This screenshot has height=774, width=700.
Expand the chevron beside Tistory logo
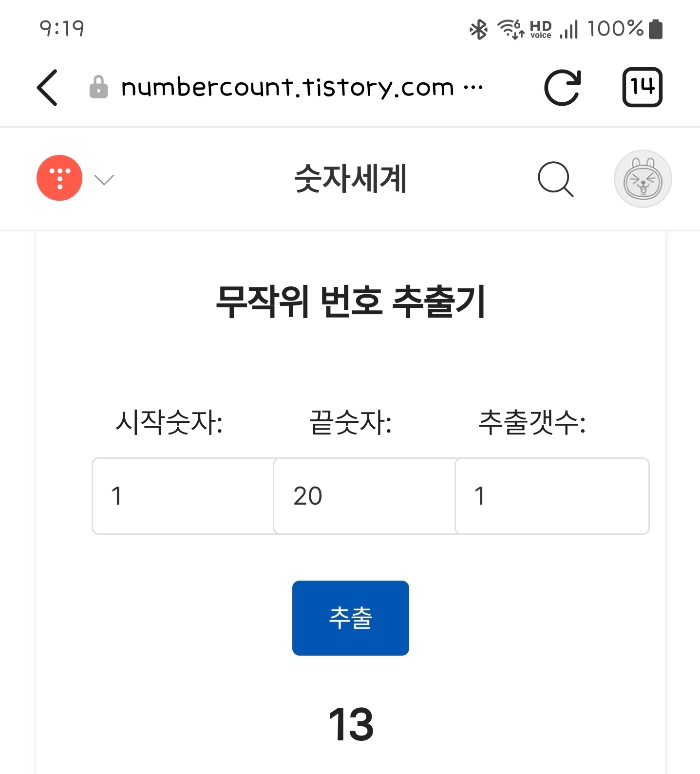[x=104, y=180]
